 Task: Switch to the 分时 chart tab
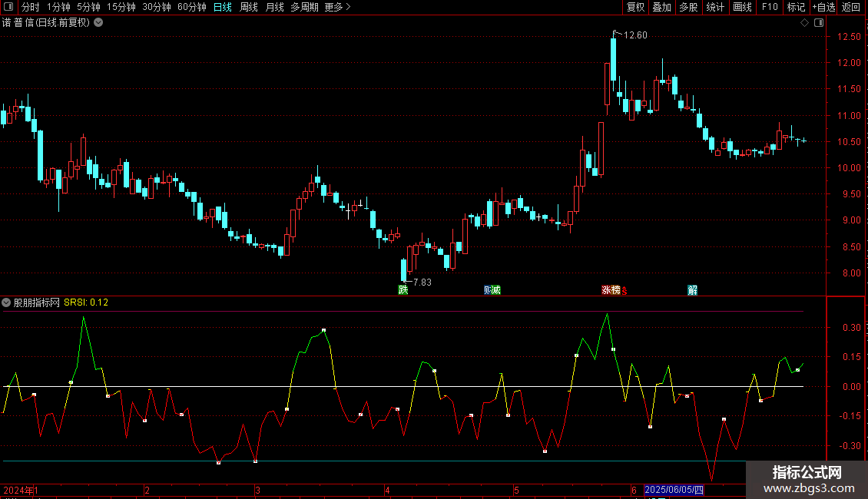click(x=31, y=7)
